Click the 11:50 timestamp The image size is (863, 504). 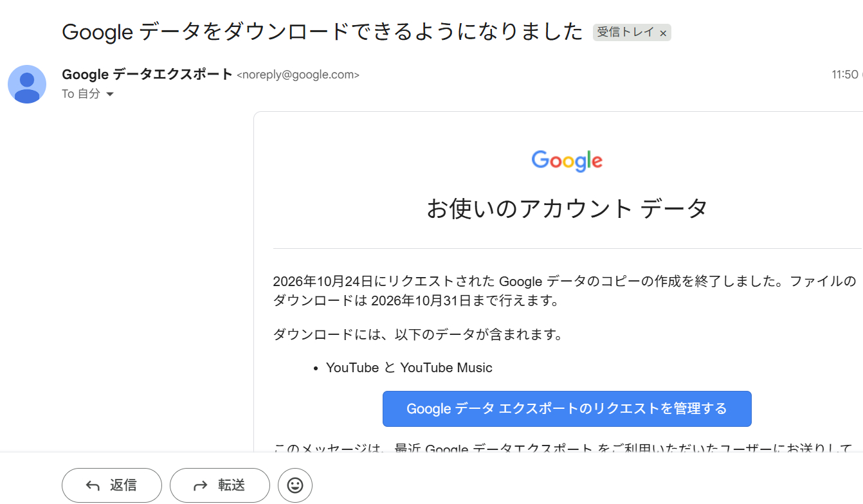coord(845,75)
